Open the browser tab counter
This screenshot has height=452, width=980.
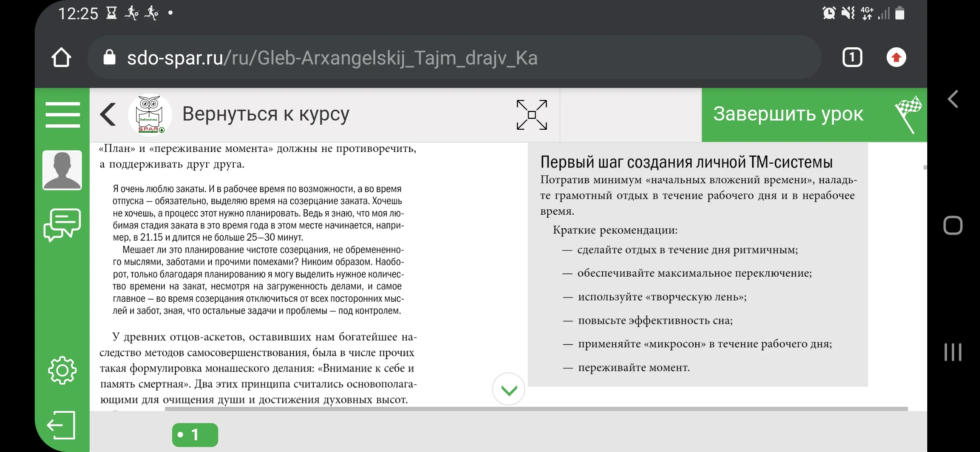[852, 57]
